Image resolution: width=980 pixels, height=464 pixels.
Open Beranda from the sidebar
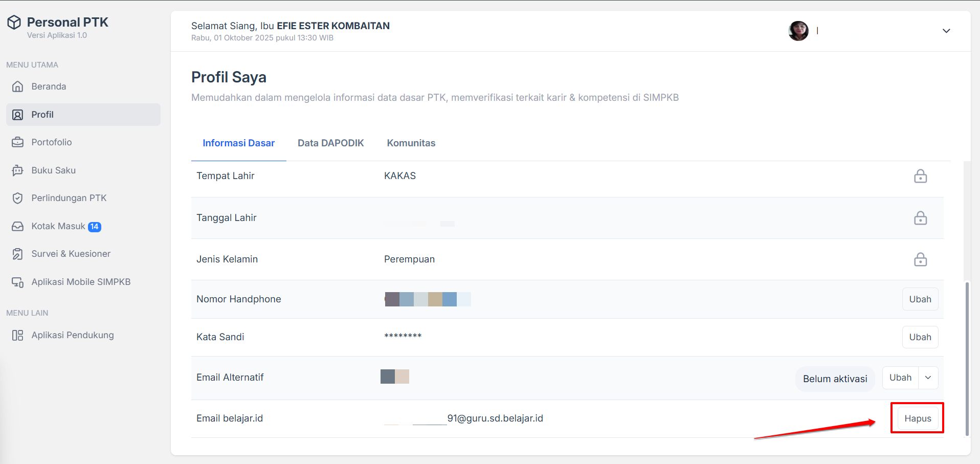(49, 86)
